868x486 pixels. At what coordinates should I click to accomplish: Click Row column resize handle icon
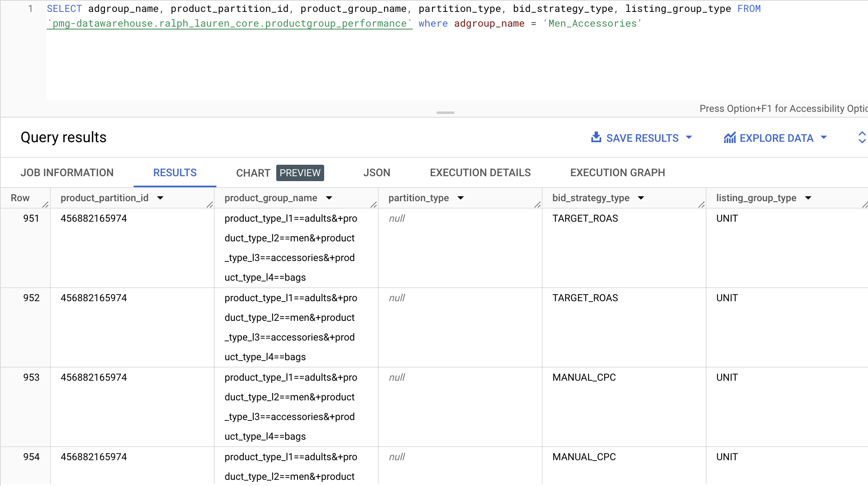(x=45, y=204)
